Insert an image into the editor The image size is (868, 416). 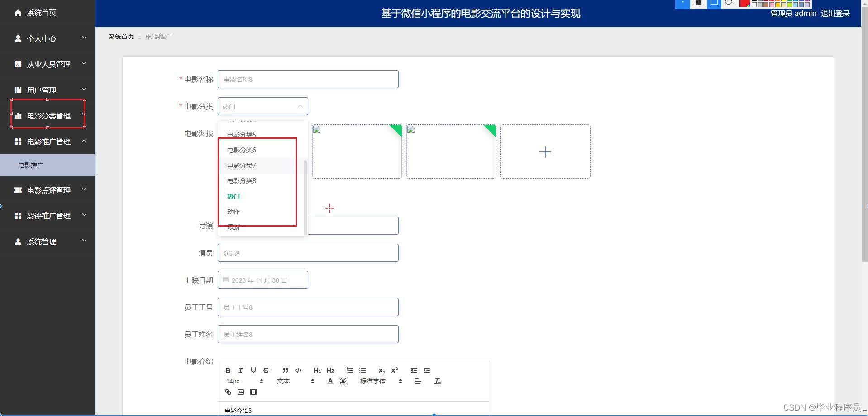click(x=241, y=392)
